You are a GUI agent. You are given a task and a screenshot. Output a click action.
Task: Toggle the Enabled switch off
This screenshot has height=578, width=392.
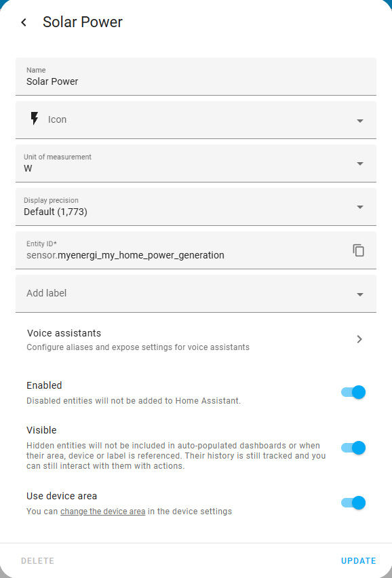pos(353,392)
